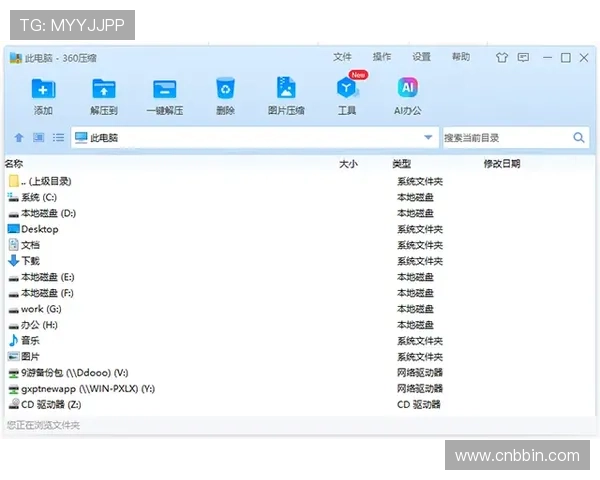Viewport: 600px width, 480px height.
Task: Select 本地磁盘 (F:) row
Action: point(300,293)
